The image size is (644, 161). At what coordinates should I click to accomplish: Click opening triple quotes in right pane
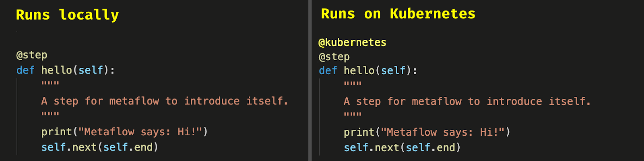[352, 84]
